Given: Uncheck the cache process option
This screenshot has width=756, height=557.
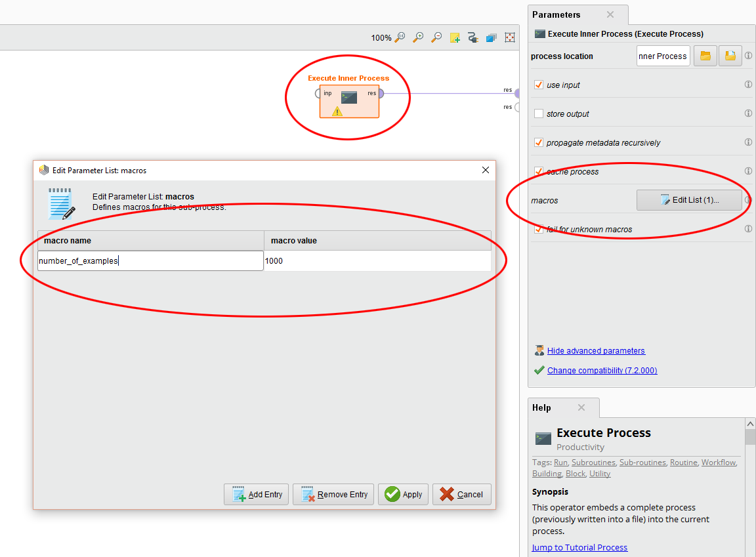Looking at the screenshot, I should (x=539, y=171).
